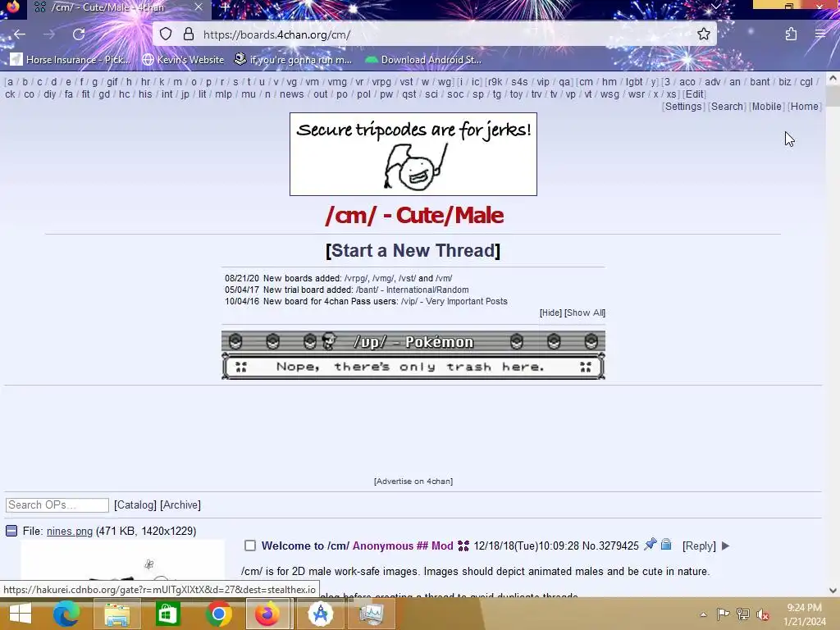Screen dimensions: 840x630
Task: Go to the wsg board link
Action: [x=609, y=94]
